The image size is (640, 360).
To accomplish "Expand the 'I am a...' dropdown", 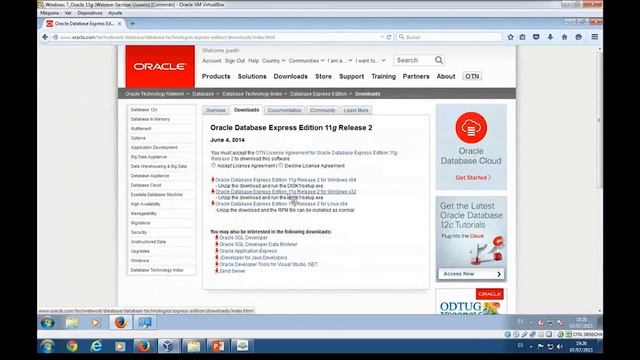I will click(340, 61).
